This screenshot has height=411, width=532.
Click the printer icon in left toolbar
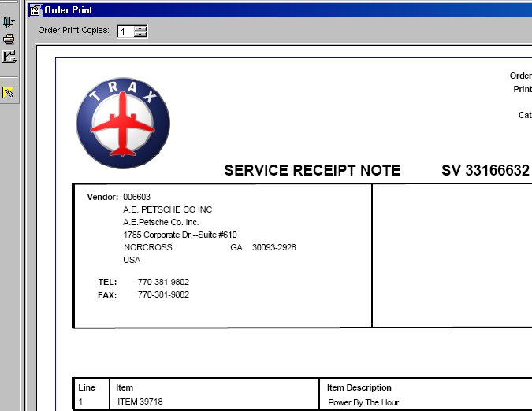(x=9, y=39)
